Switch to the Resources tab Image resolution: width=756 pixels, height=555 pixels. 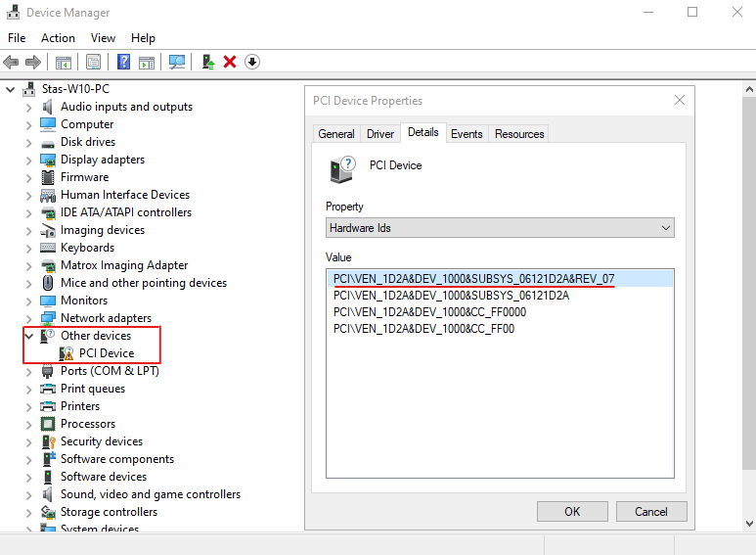[x=518, y=134]
